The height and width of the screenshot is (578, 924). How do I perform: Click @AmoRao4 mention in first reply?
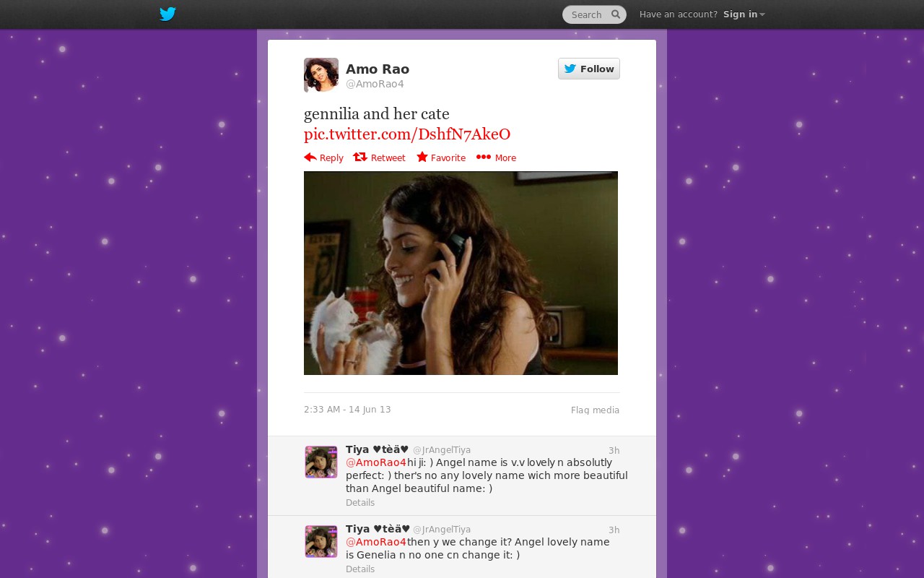pyautogui.click(x=376, y=462)
